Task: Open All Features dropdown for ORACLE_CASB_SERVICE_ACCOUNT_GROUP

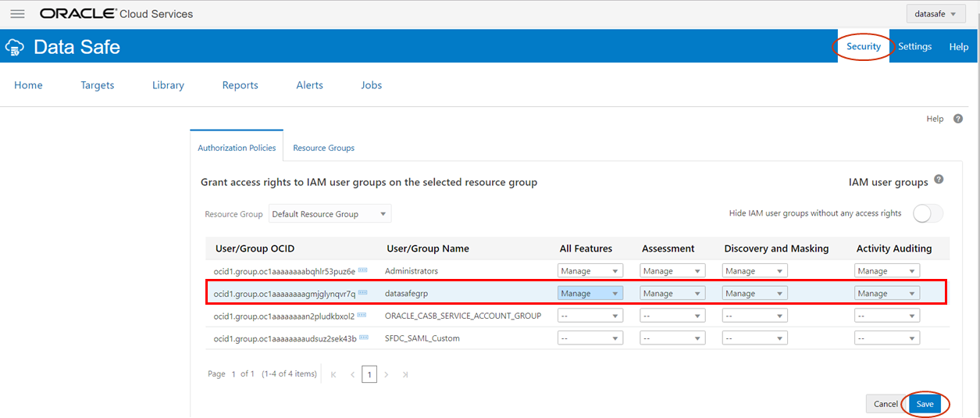Action: (x=590, y=316)
